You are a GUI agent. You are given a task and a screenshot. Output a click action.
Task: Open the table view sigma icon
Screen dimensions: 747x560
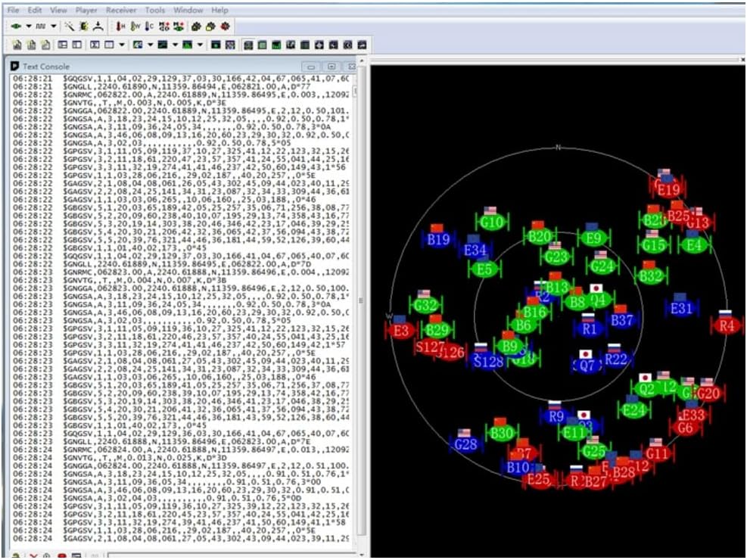[95, 45]
